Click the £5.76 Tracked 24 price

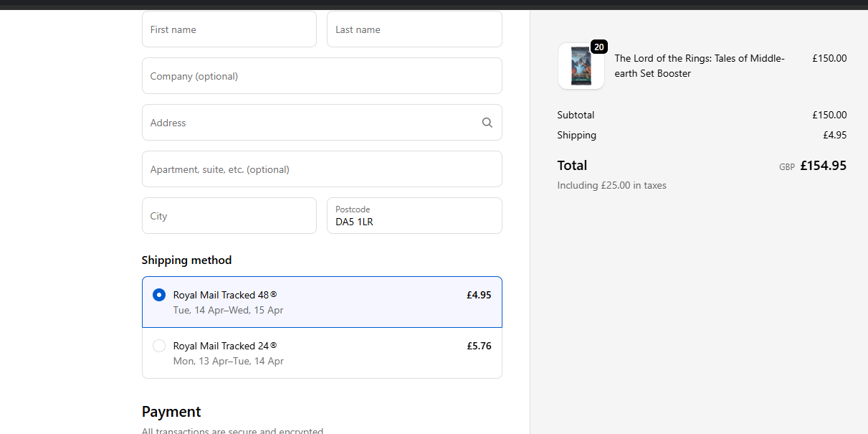click(479, 346)
